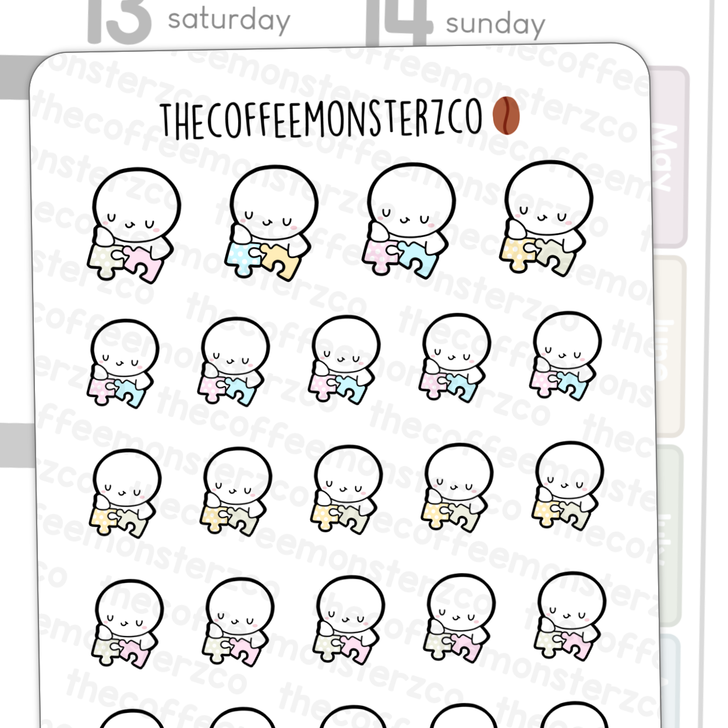Viewport: 728px width, 728px height.
Task: Click the last sticker in second row
Action: tap(566, 356)
